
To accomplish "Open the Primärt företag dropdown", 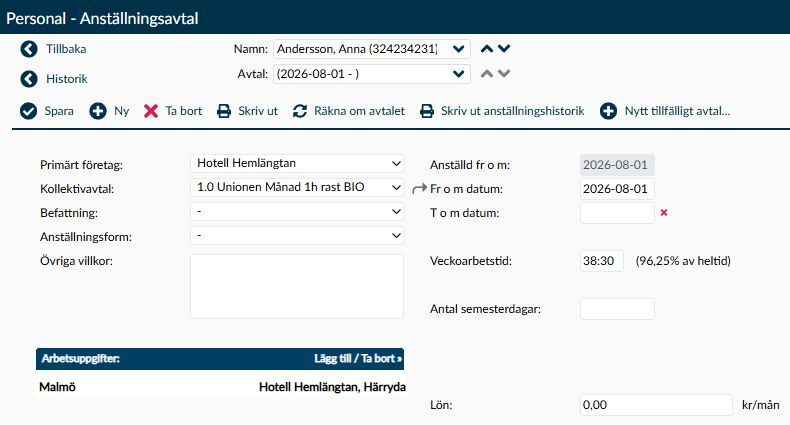I will point(297,163).
